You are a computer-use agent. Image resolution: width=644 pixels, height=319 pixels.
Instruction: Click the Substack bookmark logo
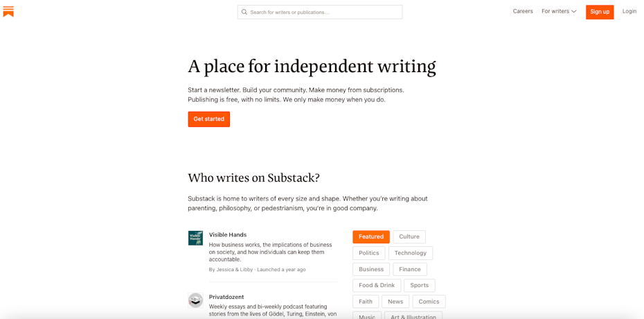8,12
